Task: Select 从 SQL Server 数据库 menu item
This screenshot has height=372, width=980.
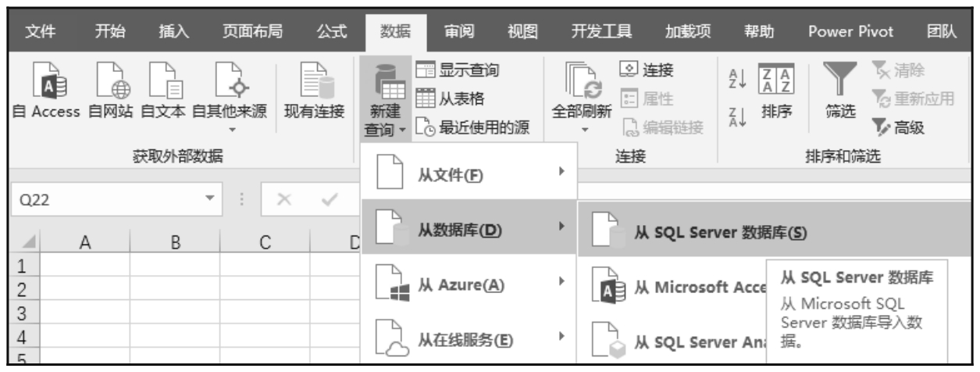Action: coord(718,231)
